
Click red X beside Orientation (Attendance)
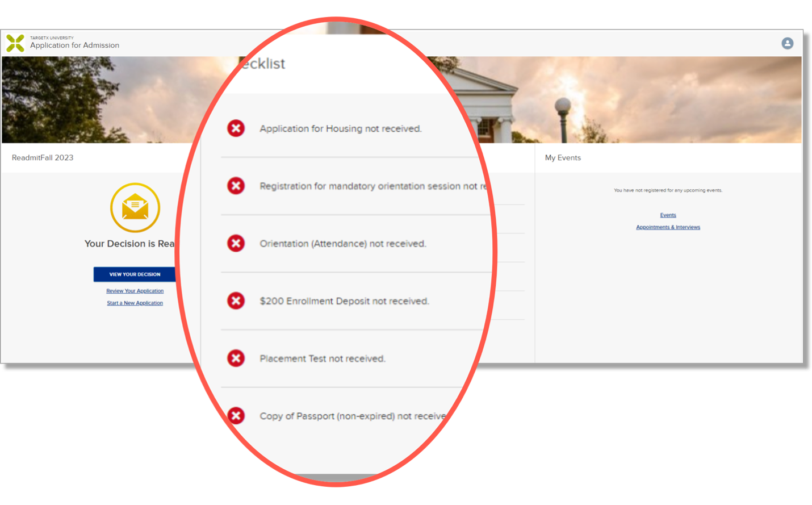[x=236, y=243]
